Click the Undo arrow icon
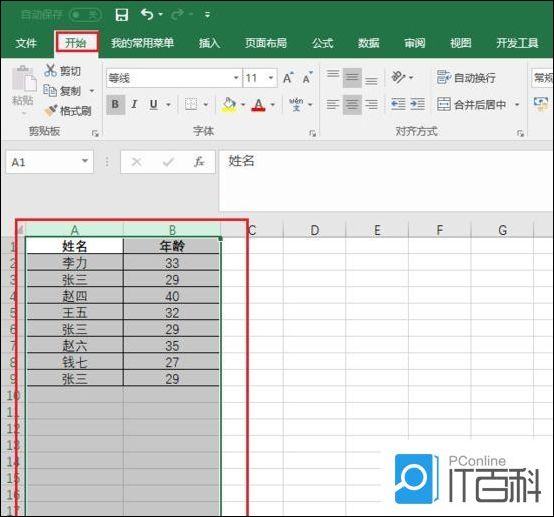This screenshot has width=554, height=517. tap(147, 14)
